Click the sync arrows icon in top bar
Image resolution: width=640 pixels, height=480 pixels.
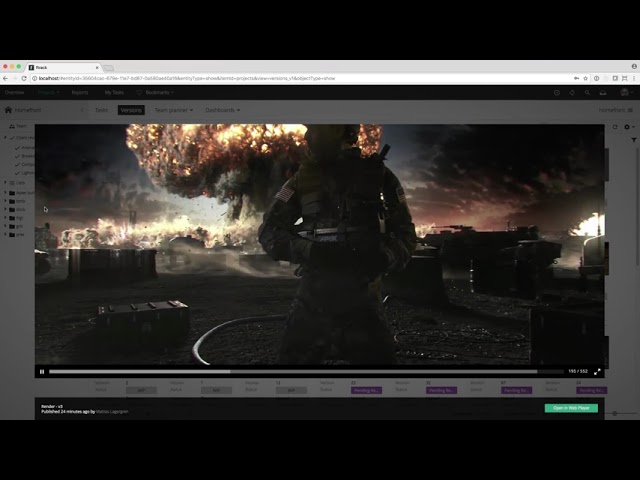click(x=572, y=93)
